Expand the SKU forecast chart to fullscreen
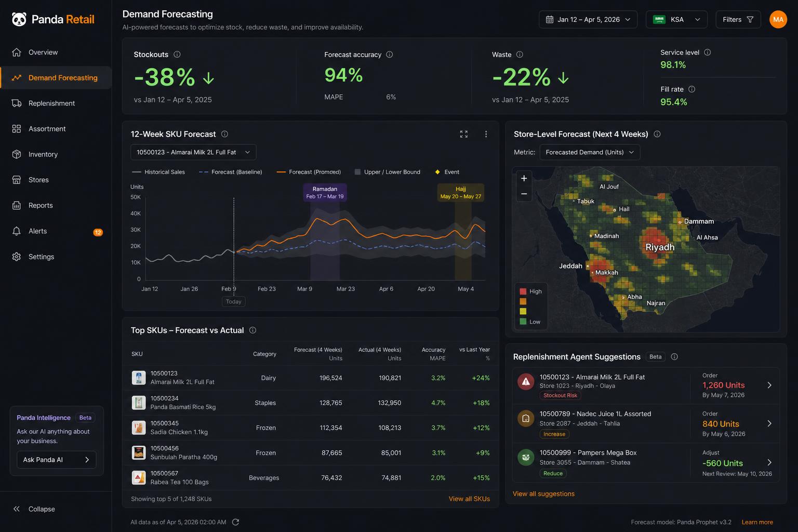This screenshot has height=532, width=798. click(x=464, y=134)
